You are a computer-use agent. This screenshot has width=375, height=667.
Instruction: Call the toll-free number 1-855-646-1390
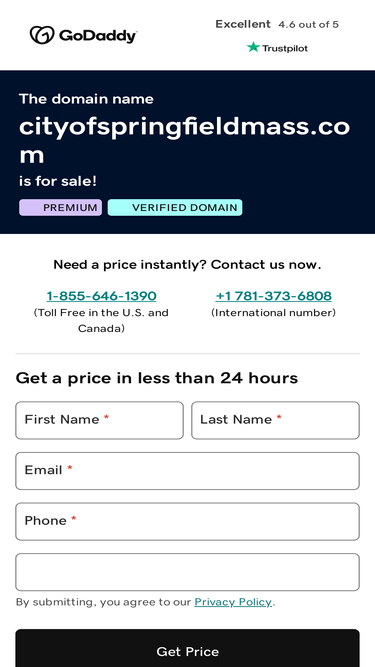click(x=101, y=296)
